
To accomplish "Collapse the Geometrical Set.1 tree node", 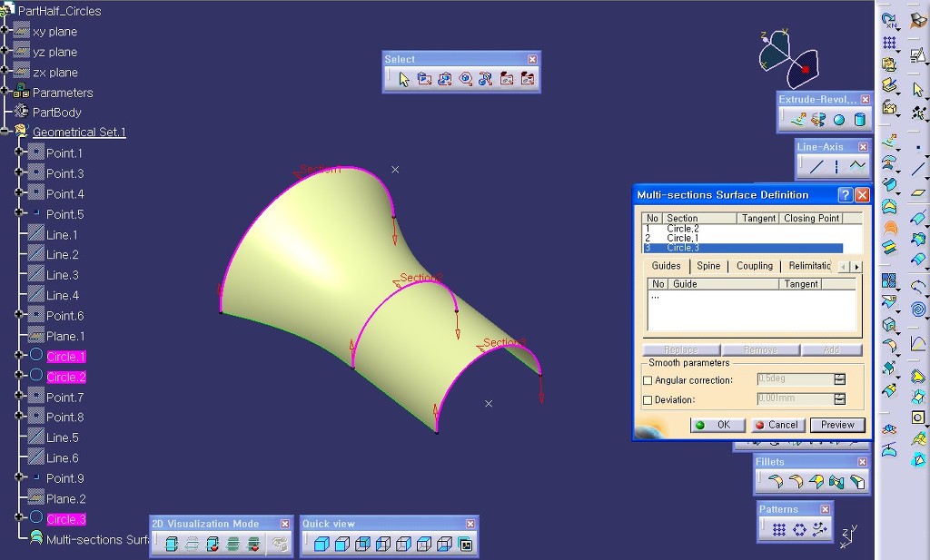I will (5, 132).
